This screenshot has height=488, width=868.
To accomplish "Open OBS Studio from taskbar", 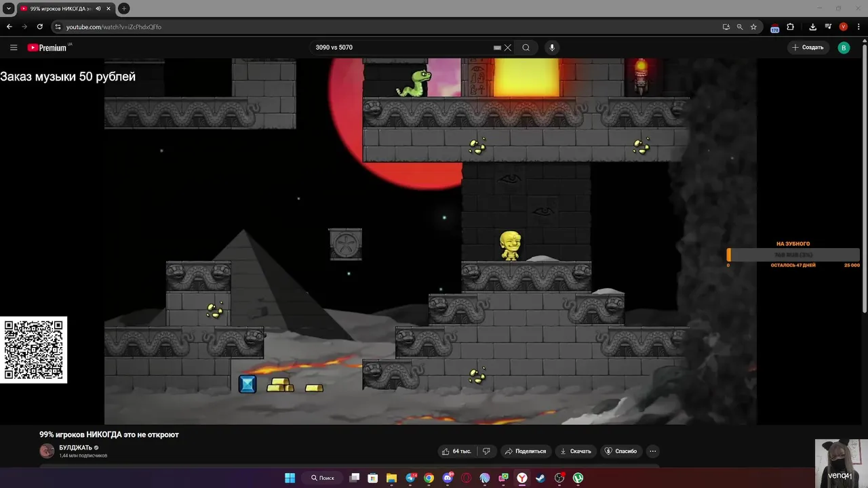I will click(559, 478).
